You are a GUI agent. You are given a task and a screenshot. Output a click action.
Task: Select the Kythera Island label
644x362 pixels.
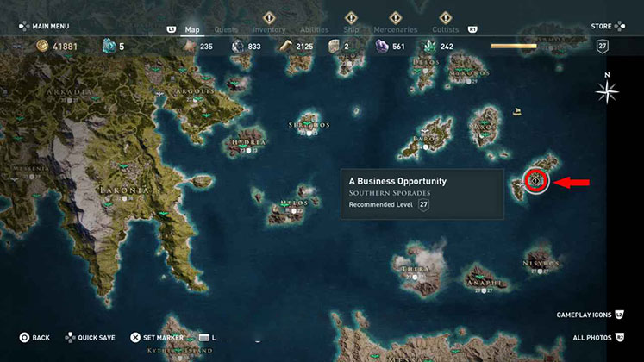coord(180,351)
